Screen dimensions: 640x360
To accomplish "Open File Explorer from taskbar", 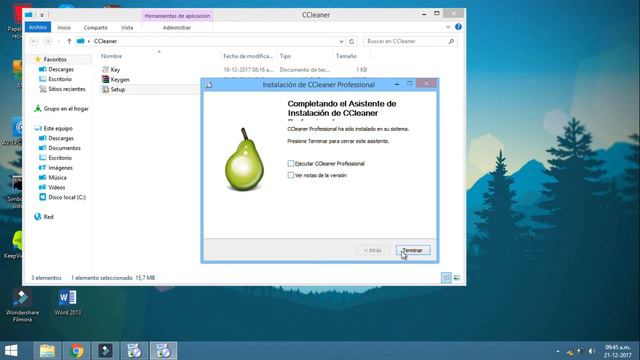I will tap(47, 351).
